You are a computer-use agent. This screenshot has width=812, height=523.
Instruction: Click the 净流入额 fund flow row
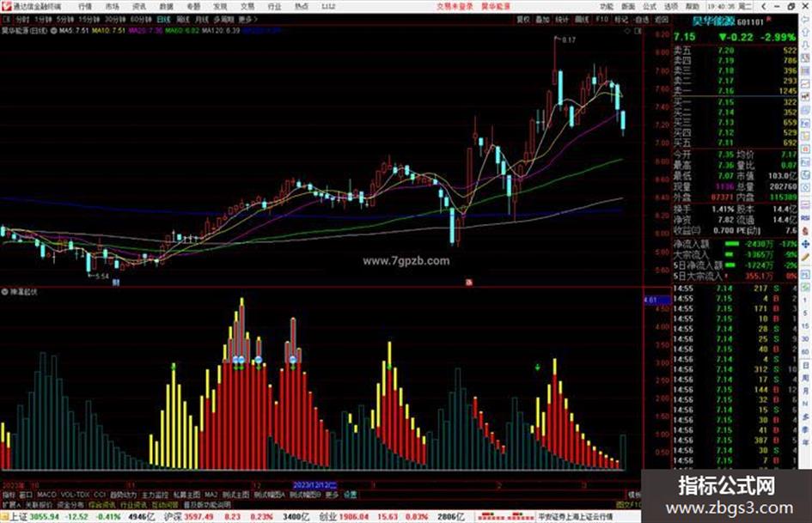[x=735, y=244]
